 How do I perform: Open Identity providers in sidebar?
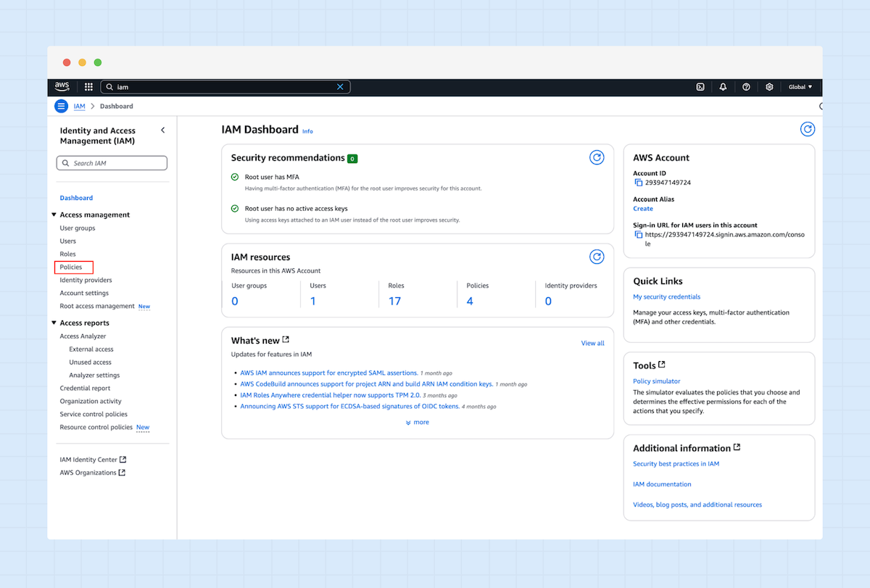click(86, 281)
